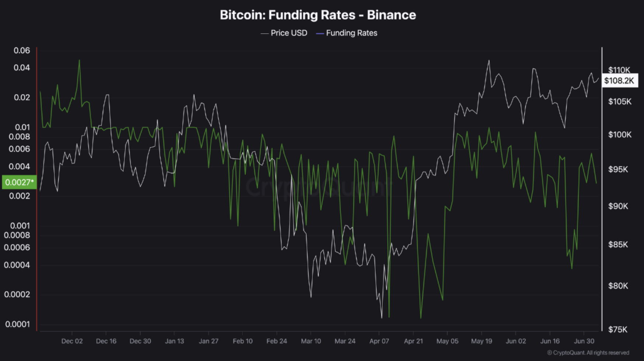Click the $90K price axis label
This screenshot has width=644, height=361.
(x=618, y=206)
